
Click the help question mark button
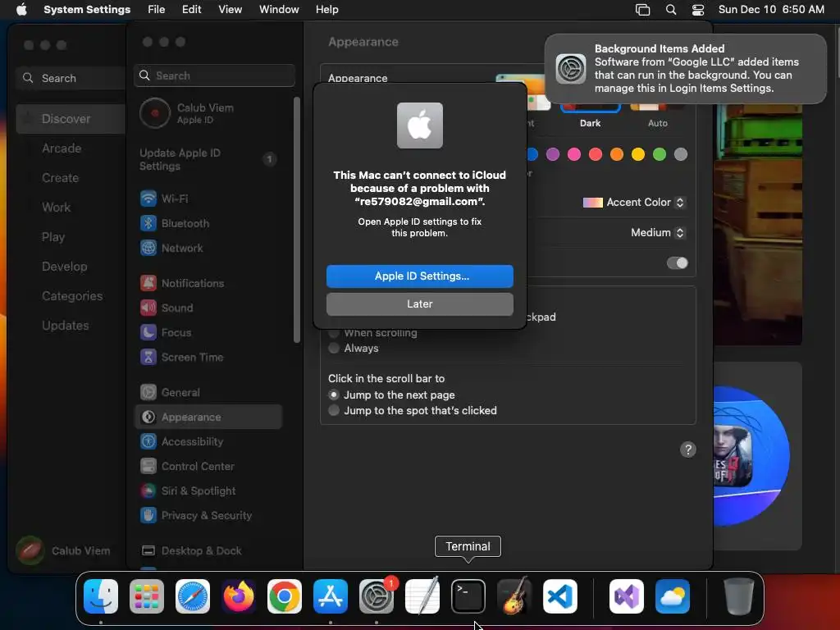688,450
